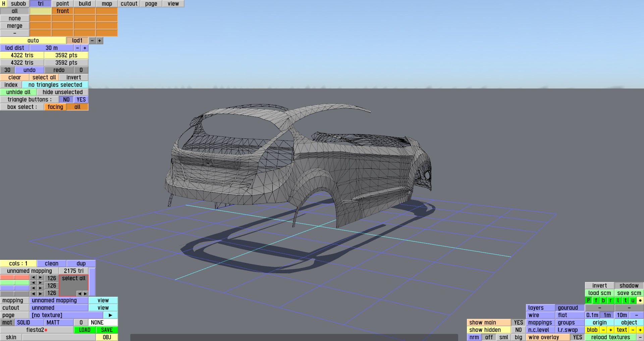Select underside view with the u button

[633, 300]
